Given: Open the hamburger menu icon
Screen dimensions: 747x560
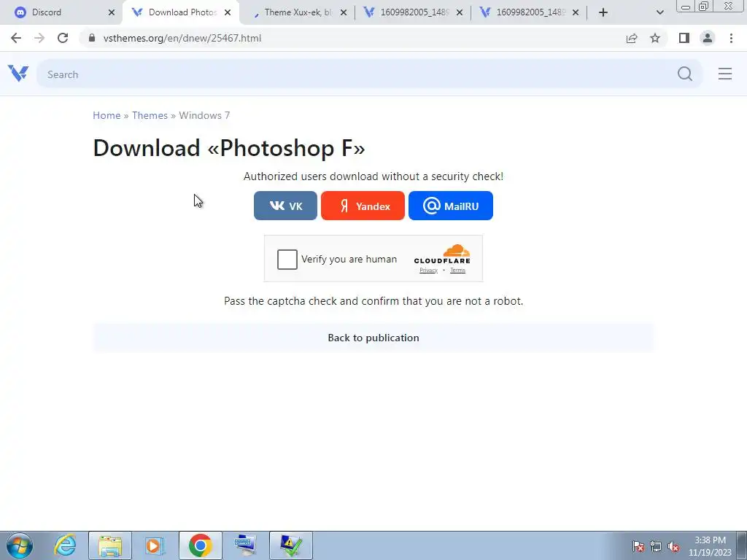Looking at the screenshot, I should coord(724,74).
